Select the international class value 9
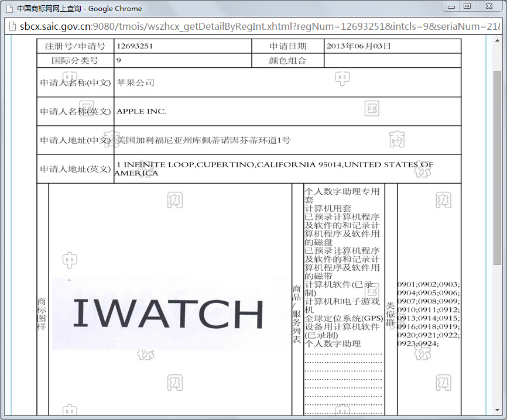Image resolution: width=507 pixels, height=420 pixels. click(119, 60)
